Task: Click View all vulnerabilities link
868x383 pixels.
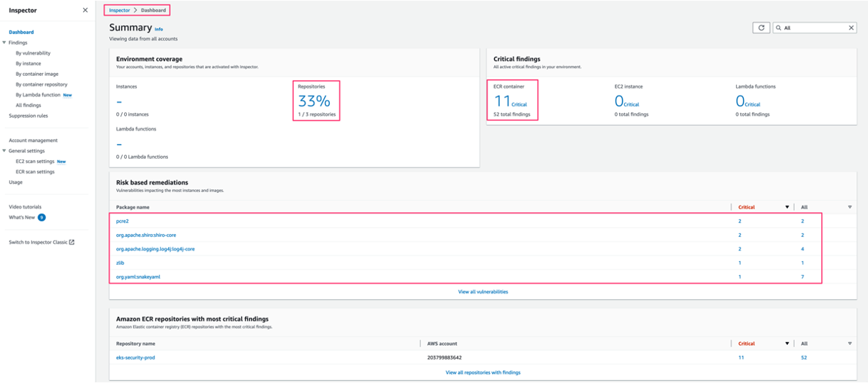Action: (x=483, y=292)
